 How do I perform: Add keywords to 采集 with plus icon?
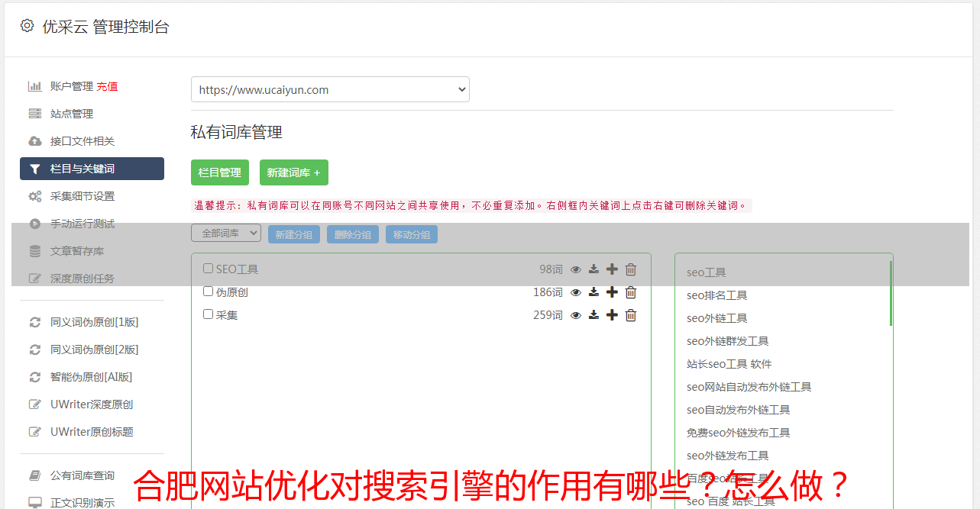pos(612,315)
